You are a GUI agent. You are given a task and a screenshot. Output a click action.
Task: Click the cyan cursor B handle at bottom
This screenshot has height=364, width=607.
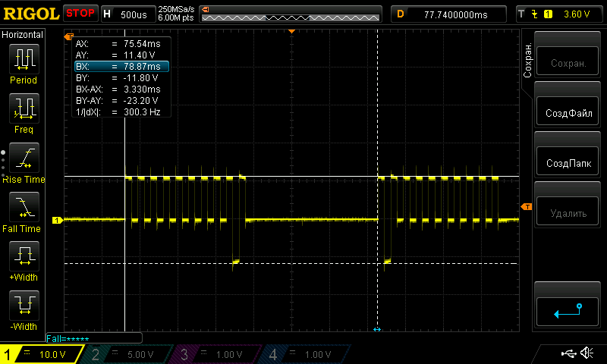377,330
